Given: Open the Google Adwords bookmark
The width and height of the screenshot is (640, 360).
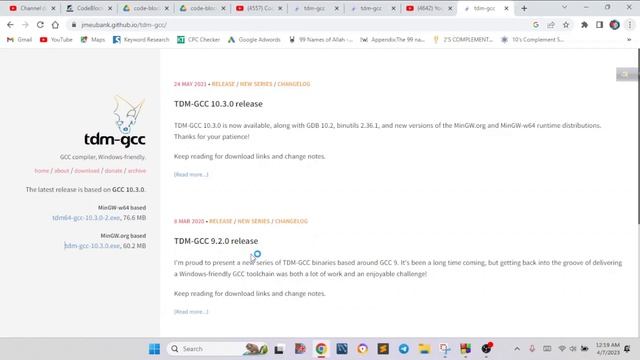Looking at the screenshot, I should click(254, 40).
